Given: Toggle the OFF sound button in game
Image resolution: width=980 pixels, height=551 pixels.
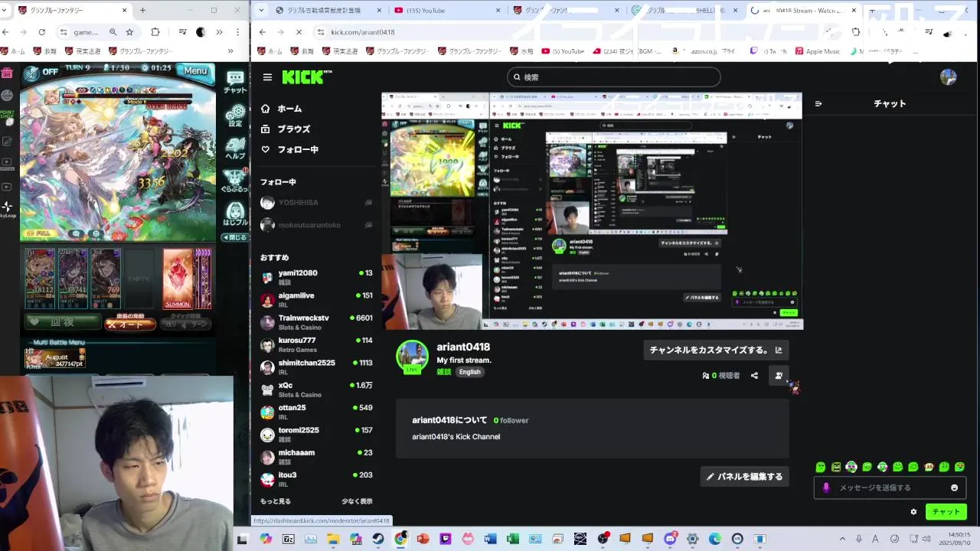Looking at the screenshot, I should pyautogui.click(x=41, y=73).
